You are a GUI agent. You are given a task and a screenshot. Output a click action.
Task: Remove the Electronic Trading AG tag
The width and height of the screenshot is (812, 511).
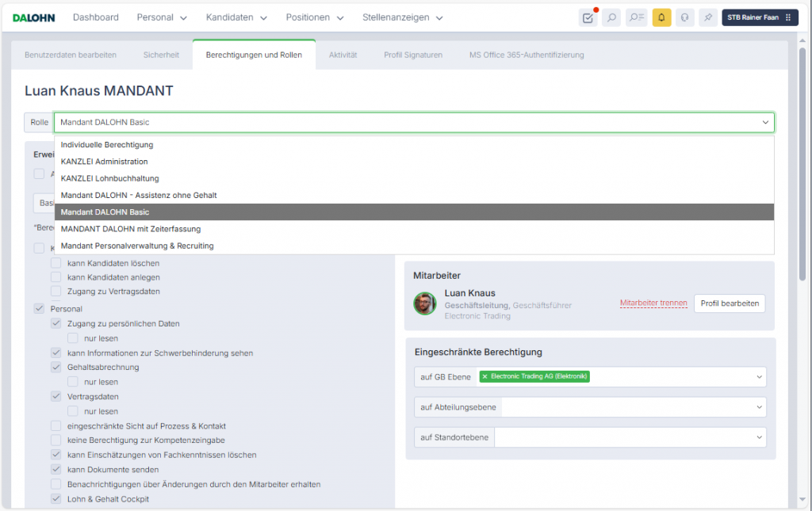click(x=485, y=376)
